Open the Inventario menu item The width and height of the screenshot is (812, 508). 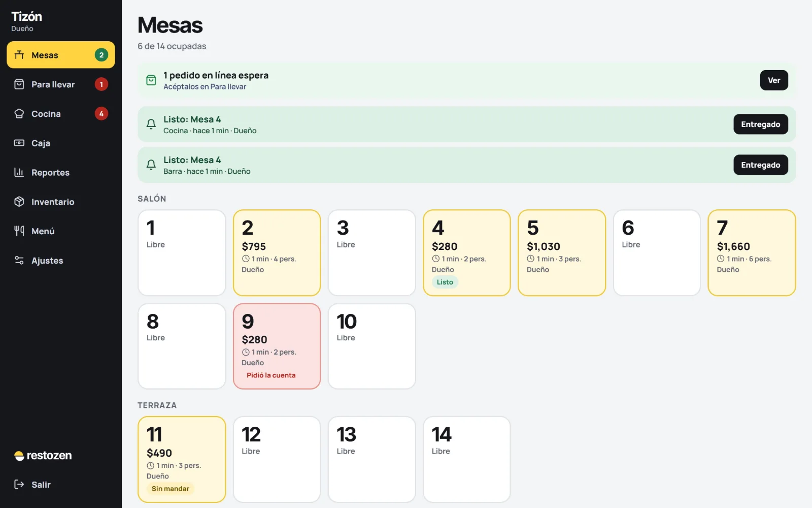pos(61,202)
